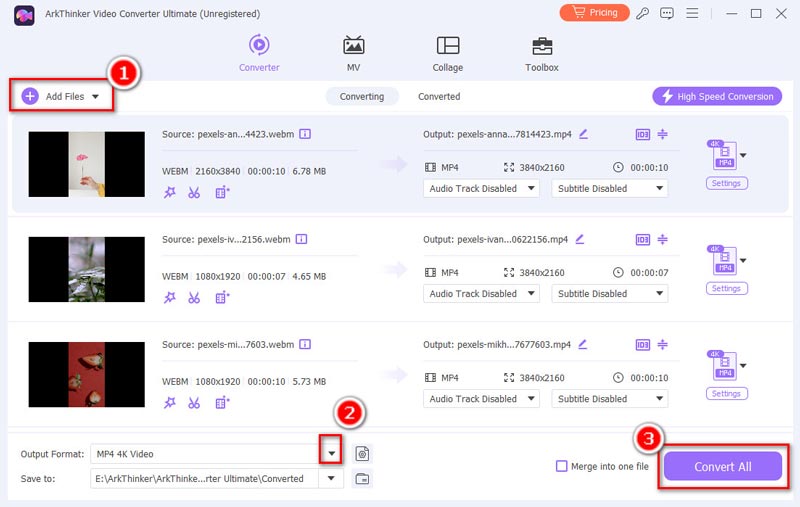
Task: Open the Toolbox tab
Action: (542, 53)
